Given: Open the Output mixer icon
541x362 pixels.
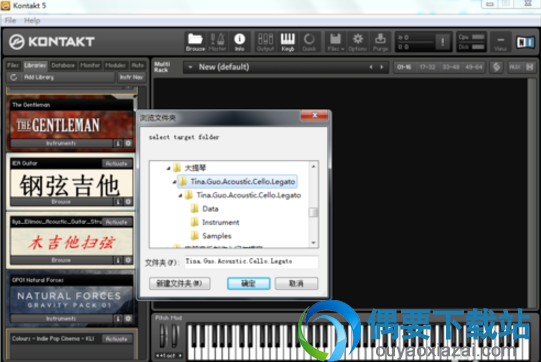Looking at the screenshot, I should pyautogui.click(x=265, y=42).
